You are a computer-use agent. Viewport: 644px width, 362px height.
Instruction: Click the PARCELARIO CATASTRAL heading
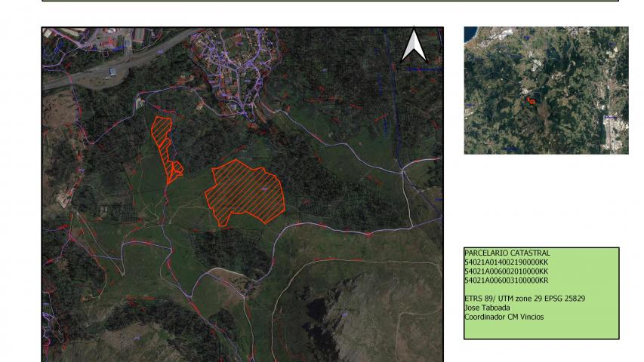[507, 253]
